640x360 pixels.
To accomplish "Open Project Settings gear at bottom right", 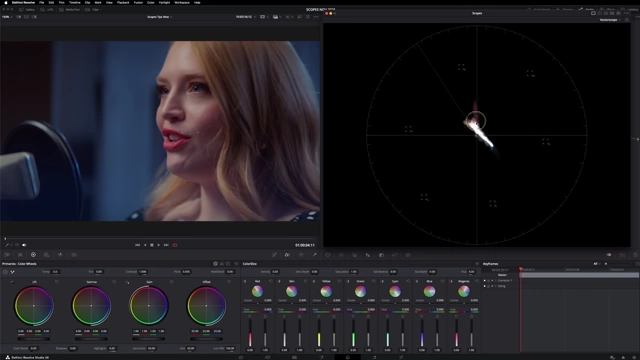I will pos(633,357).
